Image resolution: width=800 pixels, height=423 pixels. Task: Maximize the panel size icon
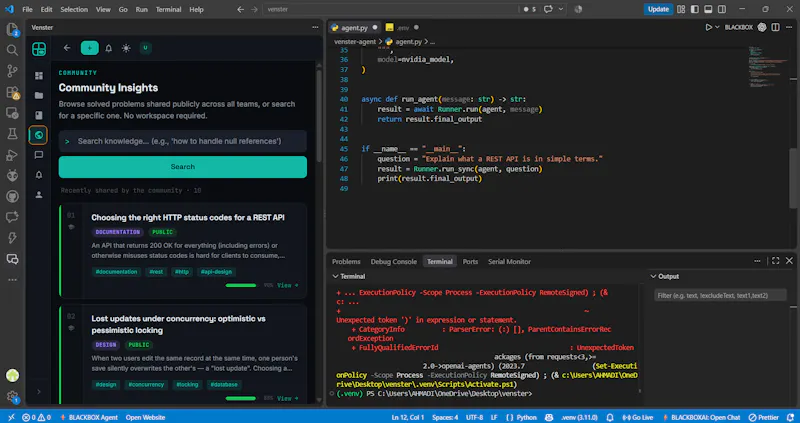776,261
